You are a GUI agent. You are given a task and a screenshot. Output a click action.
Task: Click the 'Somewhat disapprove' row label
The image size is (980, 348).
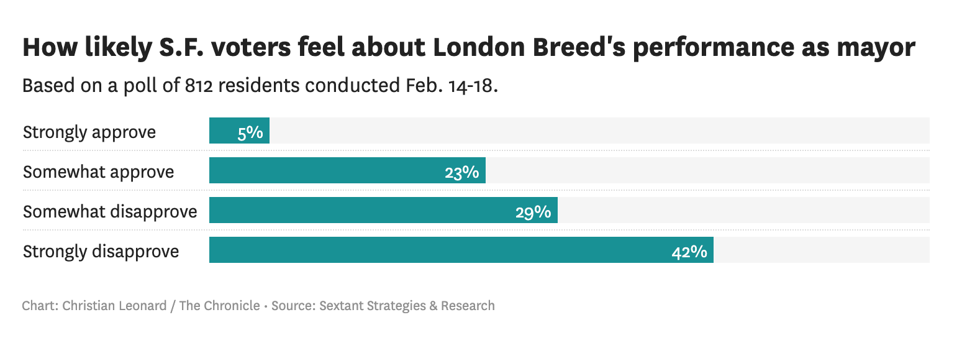coord(110,212)
